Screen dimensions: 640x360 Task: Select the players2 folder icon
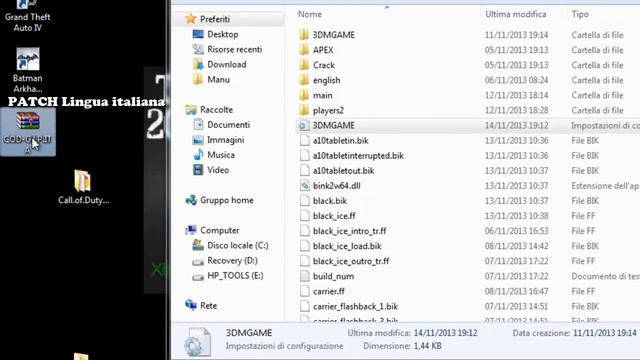coord(304,110)
